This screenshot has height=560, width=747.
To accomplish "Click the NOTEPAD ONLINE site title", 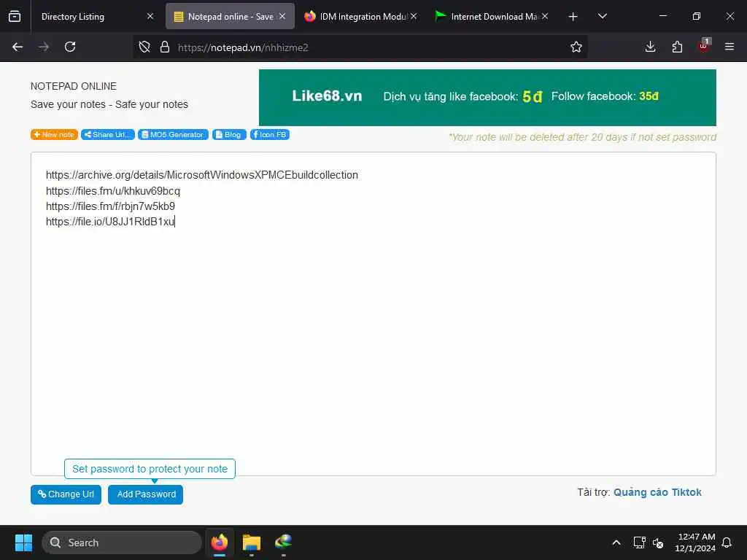I will click(74, 86).
